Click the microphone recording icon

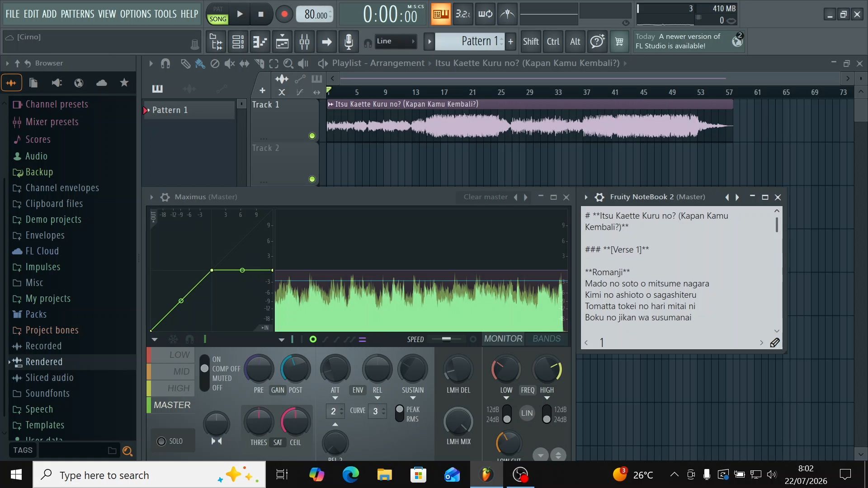coord(349,42)
